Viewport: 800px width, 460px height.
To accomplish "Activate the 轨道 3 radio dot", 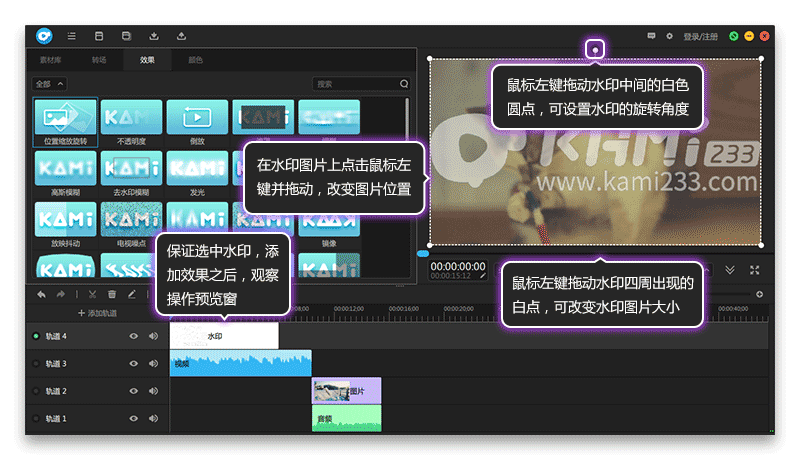I will (x=36, y=364).
